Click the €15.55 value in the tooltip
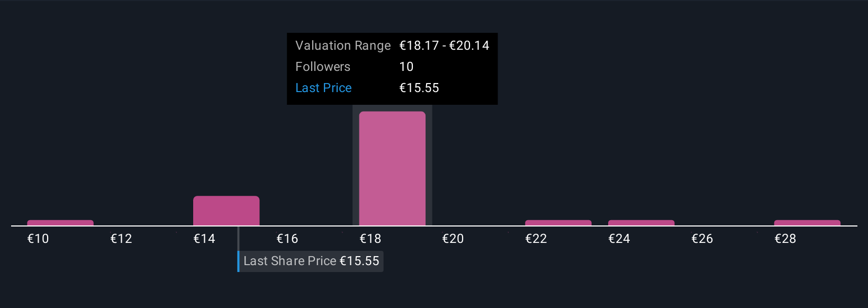 pos(419,88)
